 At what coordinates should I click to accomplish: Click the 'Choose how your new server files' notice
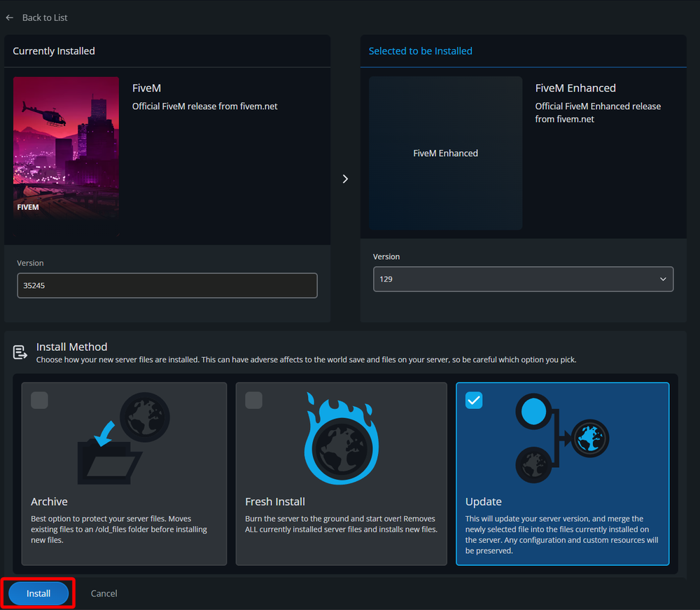click(307, 359)
